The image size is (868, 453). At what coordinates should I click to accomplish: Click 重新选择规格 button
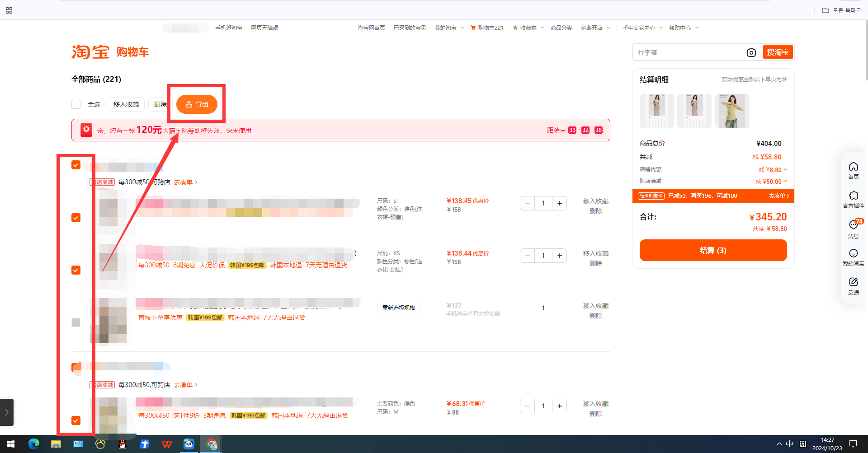tap(398, 308)
